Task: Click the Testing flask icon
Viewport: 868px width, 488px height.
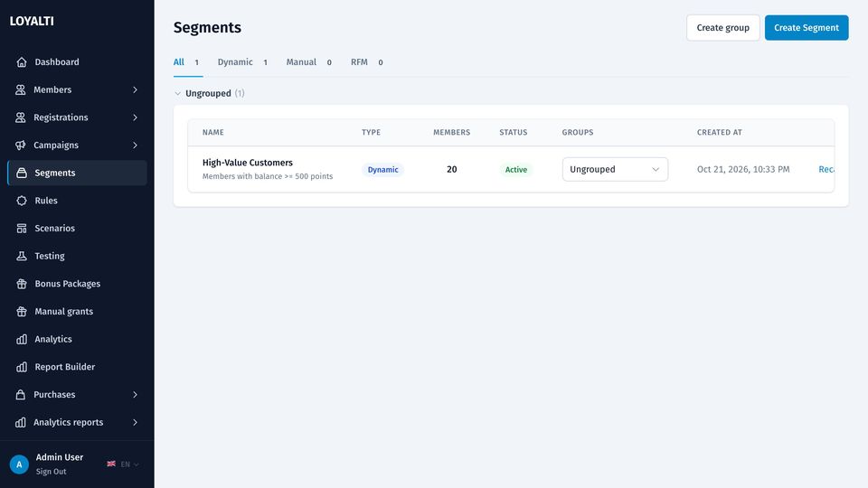Action: click(x=22, y=256)
